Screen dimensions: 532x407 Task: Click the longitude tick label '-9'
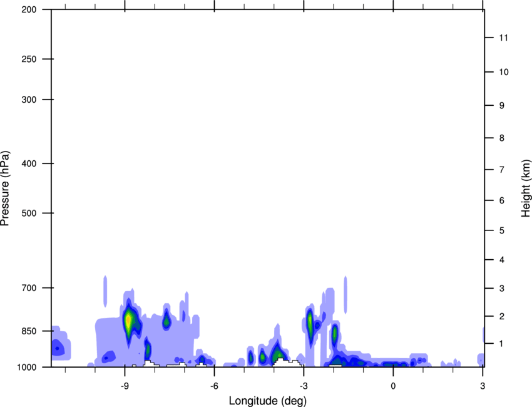pyautogui.click(x=125, y=386)
